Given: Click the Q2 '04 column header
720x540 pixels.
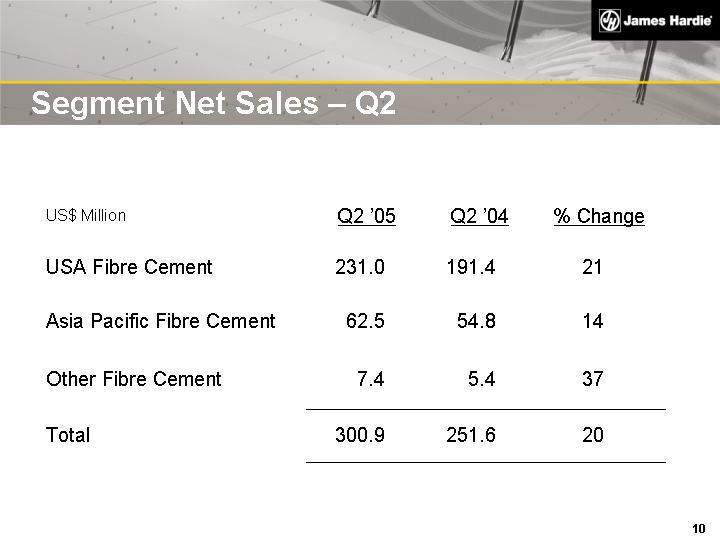Looking at the screenshot, I should 479,216.
